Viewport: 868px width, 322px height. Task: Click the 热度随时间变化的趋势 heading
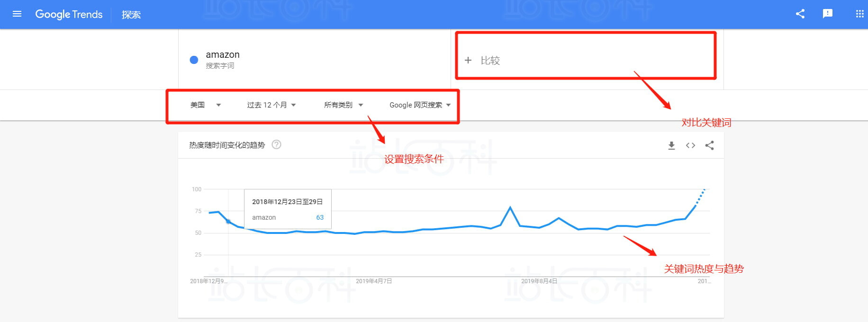point(227,145)
